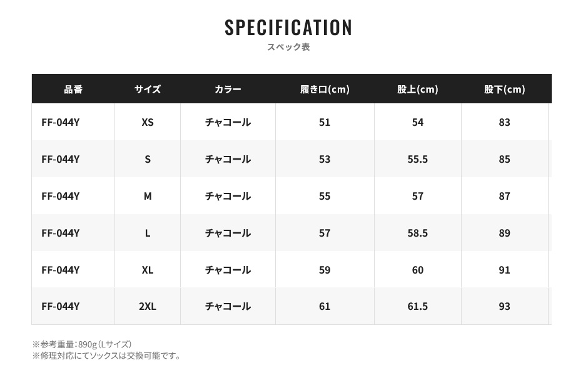
Task: Click the 履き口(cm) column header
Action: pyautogui.click(x=325, y=90)
